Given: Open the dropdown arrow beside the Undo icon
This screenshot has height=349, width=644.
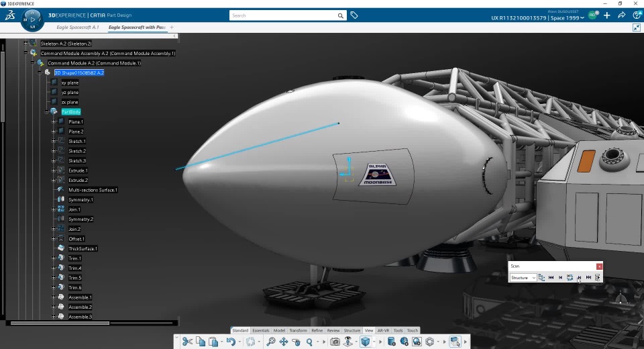Looking at the screenshot, I should [x=240, y=342].
